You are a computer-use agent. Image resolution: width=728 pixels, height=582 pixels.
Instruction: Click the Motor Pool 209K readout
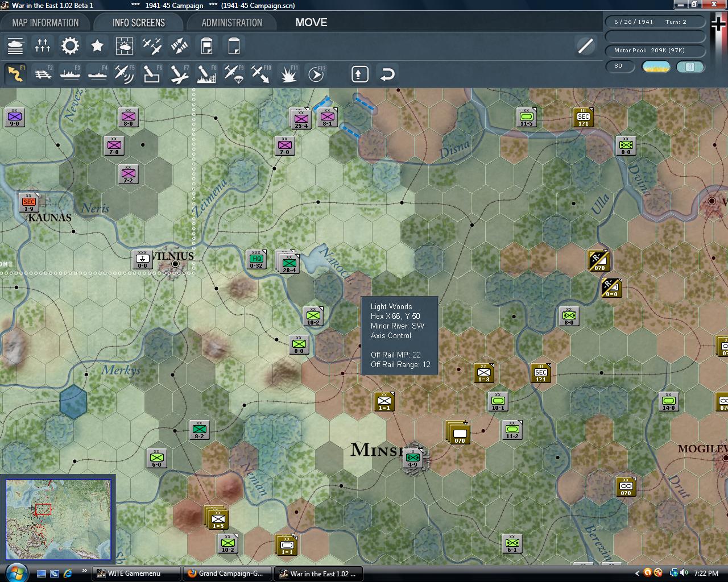[655, 51]
